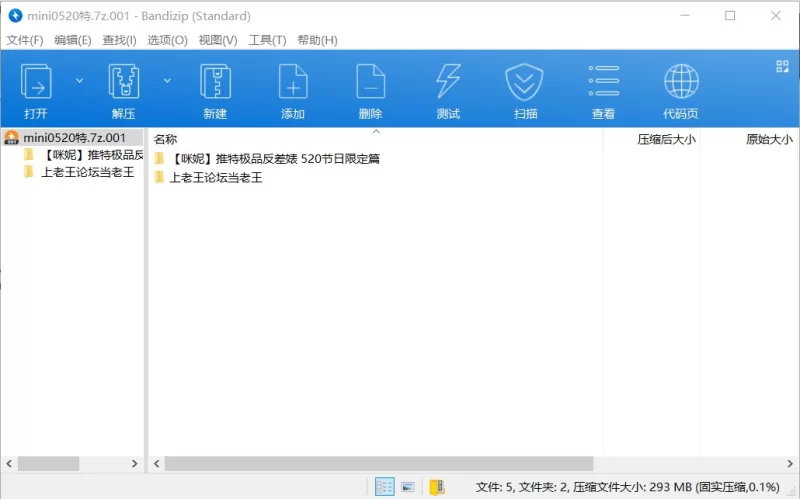Screen dimensions: 800x499
Task: Click tree pane left scroll arrow
Action: pyautogui.click(x=9, y=463)
